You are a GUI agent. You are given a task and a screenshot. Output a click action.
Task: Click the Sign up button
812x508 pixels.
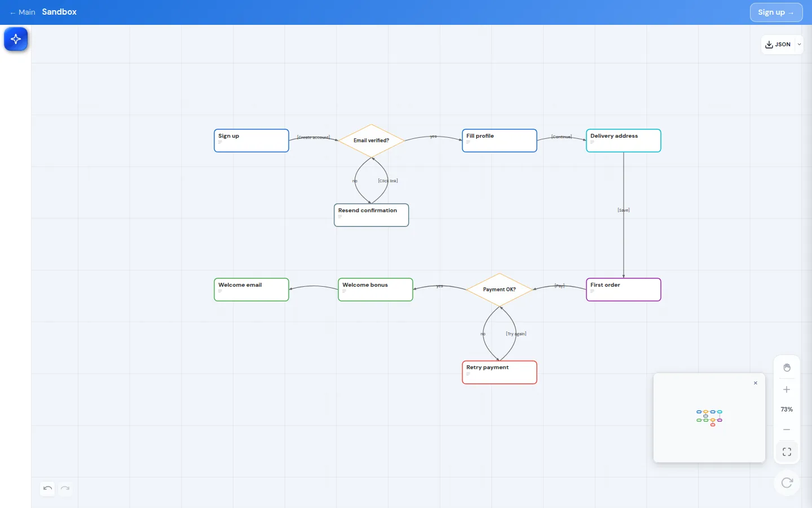(776, 12)
